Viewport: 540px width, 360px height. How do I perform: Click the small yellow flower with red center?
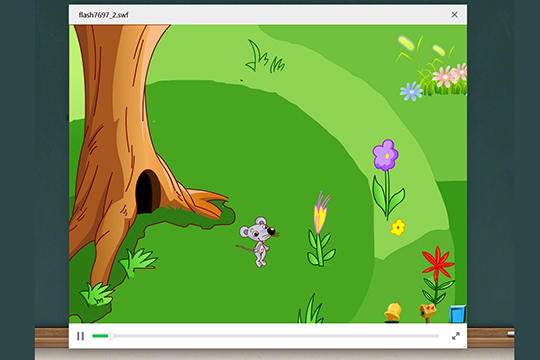point(398,227)
